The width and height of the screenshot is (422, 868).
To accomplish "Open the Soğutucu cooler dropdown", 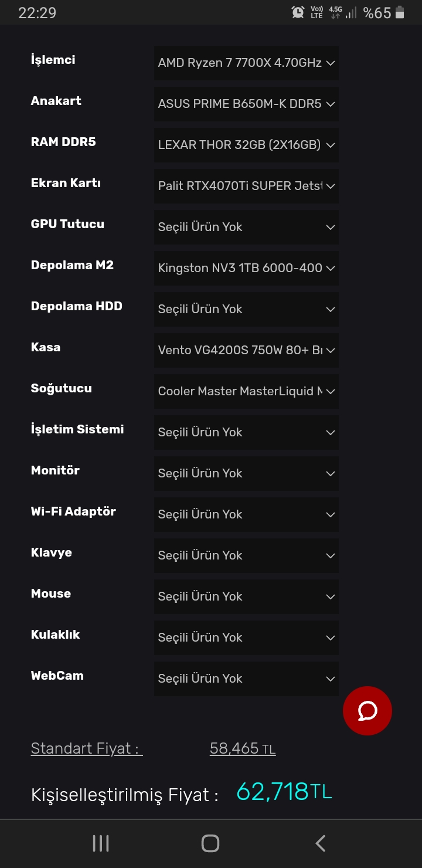I will [246, 391].
